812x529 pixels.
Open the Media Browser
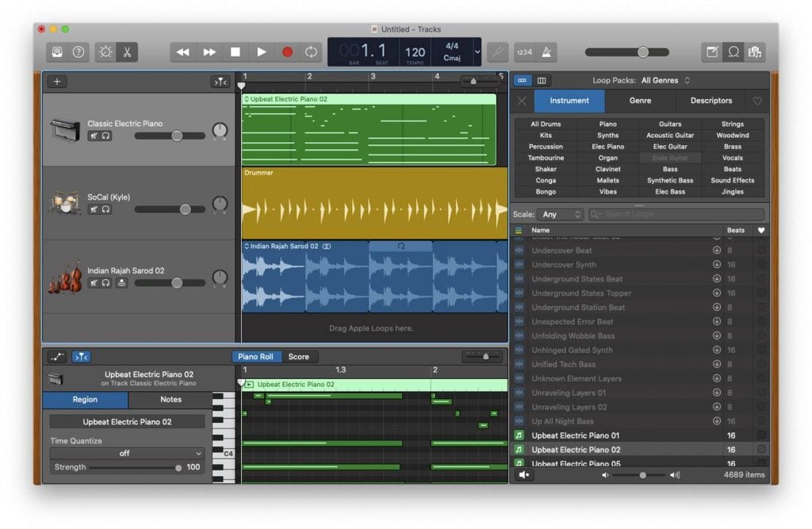[755, 52]
